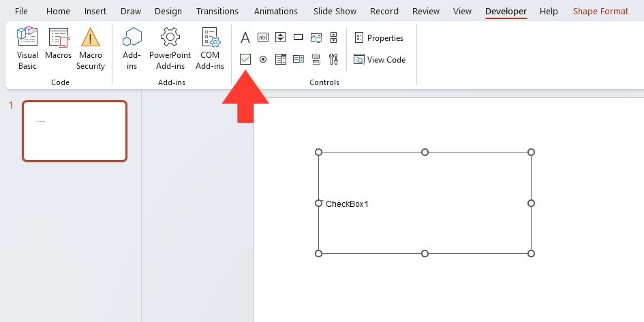Click top-right handle of CheckBox1 selection frame
Image resolution: width=644 pixels, height=322 pixels.
[531, 152]
